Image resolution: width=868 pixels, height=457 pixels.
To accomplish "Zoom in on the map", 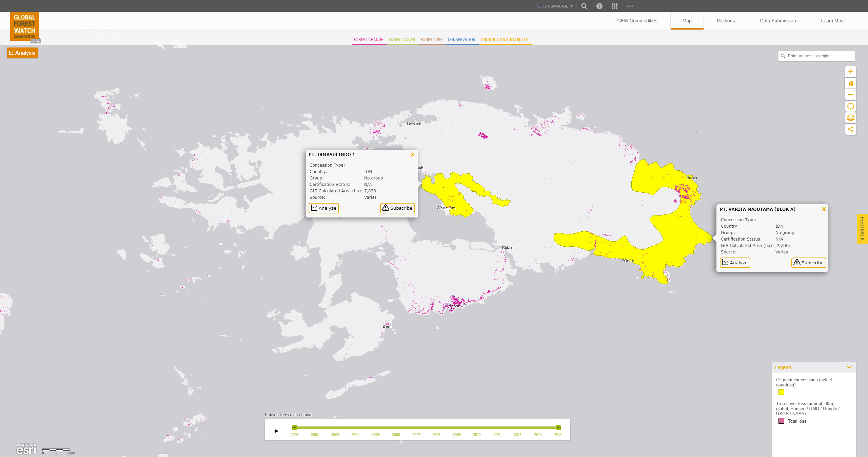I will 850,72.
